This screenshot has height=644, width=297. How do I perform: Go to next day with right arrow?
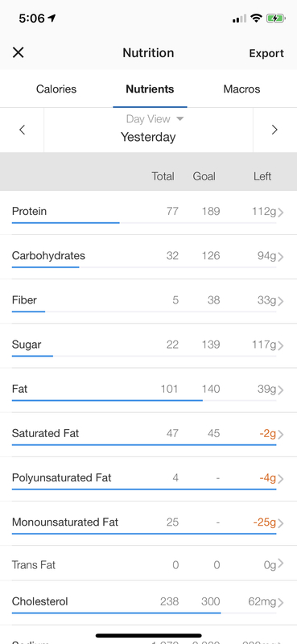274,130
